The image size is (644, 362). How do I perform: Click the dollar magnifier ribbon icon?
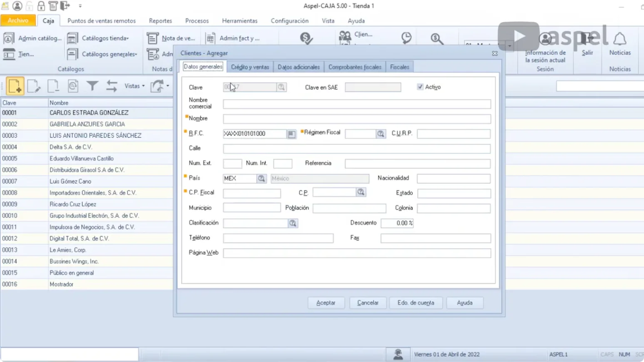pos(437,38)
